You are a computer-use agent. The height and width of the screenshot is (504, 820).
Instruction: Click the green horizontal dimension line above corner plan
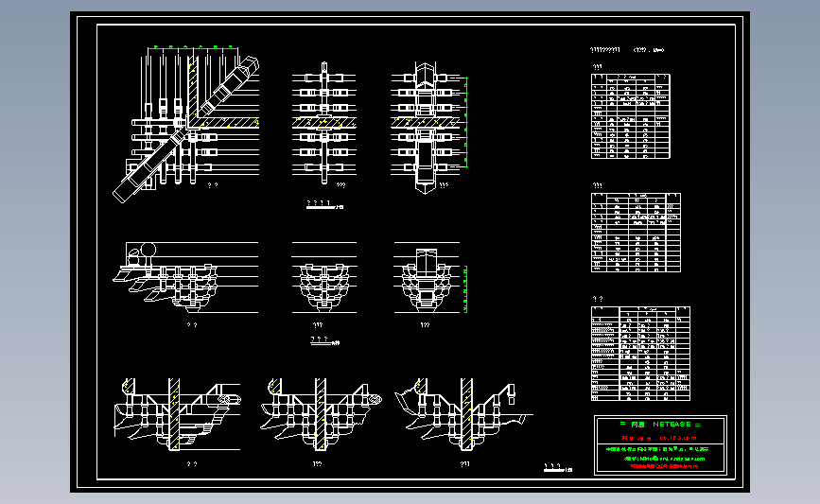pos(192,47)
